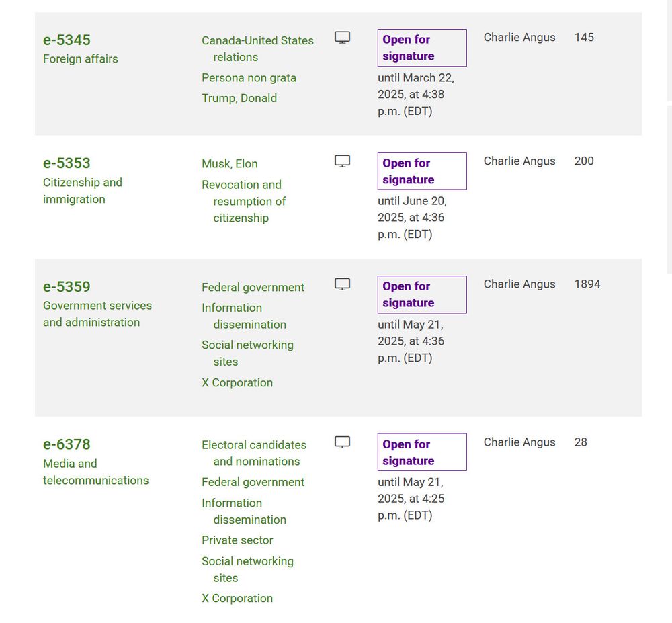Click Open for signature button for e-5359
This screenshot has width=672, height=623.
point(422,294)
